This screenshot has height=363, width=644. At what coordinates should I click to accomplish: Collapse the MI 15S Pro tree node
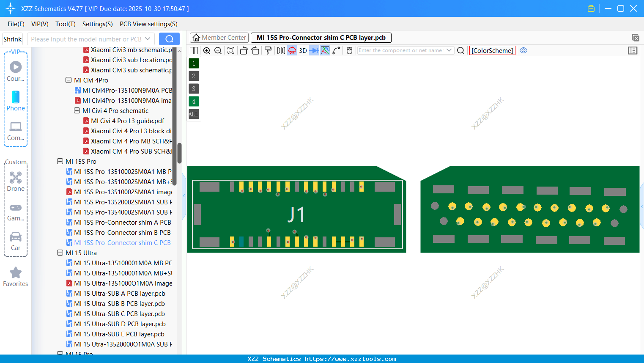tap(60, 161)
